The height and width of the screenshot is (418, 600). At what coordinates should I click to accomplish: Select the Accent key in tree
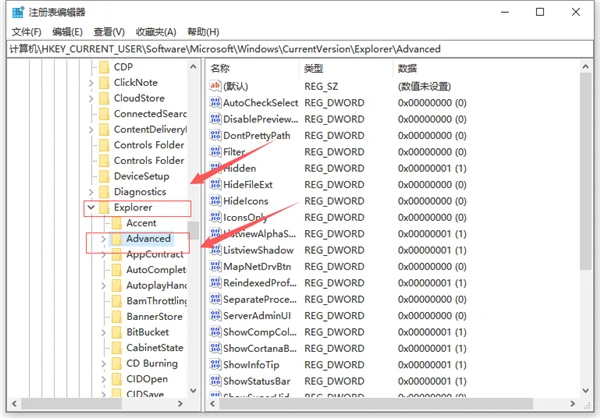[140, 223]
